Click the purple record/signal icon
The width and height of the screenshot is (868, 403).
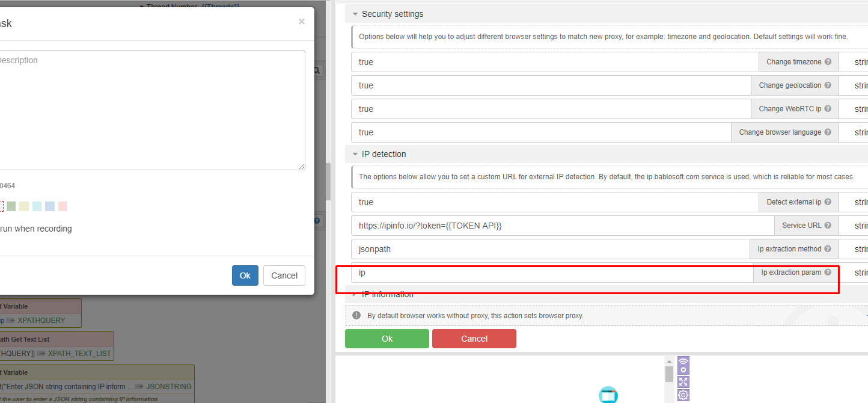pyautogui.click(x=683, y=365)
